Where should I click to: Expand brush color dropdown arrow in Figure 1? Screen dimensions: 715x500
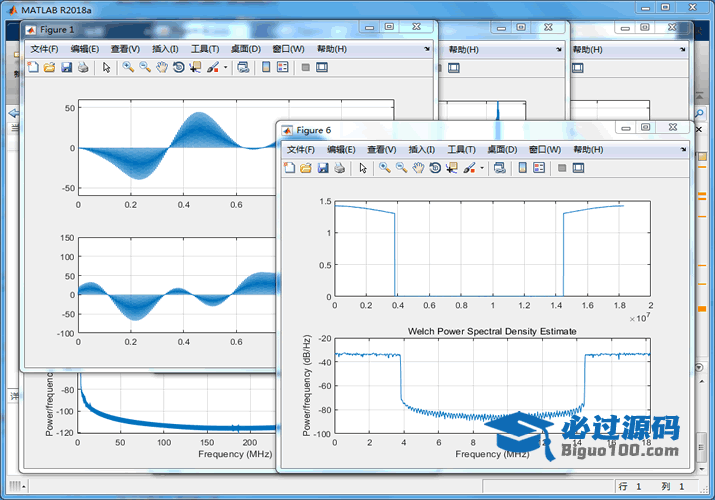225,67
